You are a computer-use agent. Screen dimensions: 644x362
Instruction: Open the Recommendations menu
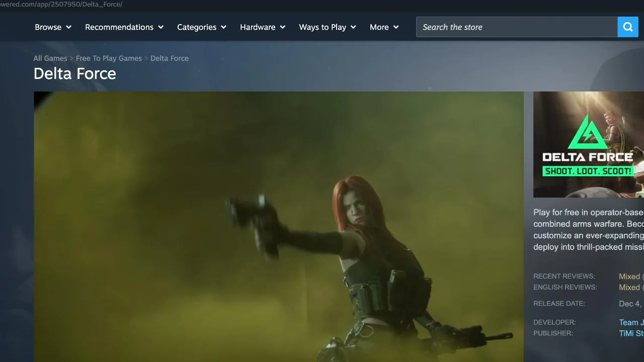coord(124,27)
